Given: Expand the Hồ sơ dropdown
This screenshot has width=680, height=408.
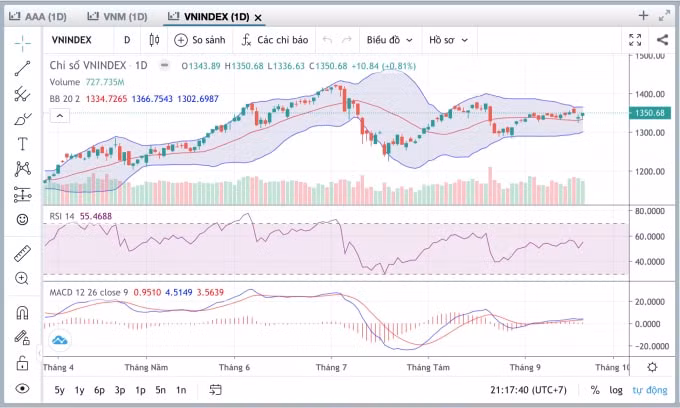Looking at the screenshot, I should (448, 40).
